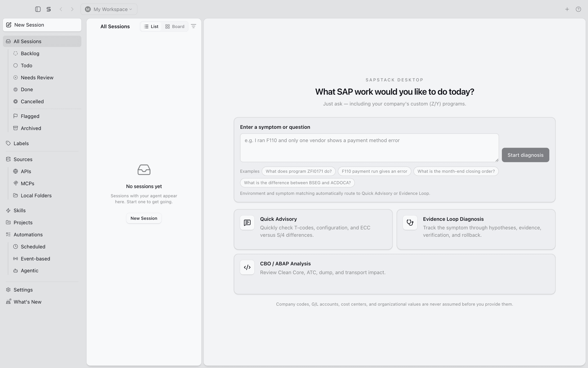This screenshot has height=368, width=588.
Task: Open Flagged sessions
Action: point(46,116)
